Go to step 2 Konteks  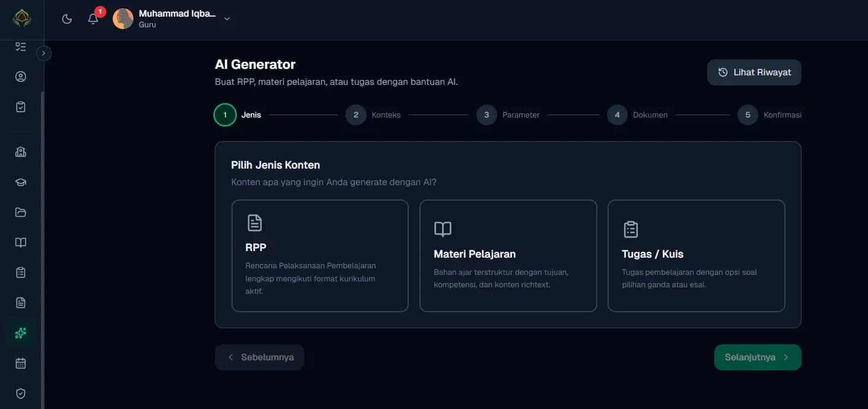click(x=373, y=115)
